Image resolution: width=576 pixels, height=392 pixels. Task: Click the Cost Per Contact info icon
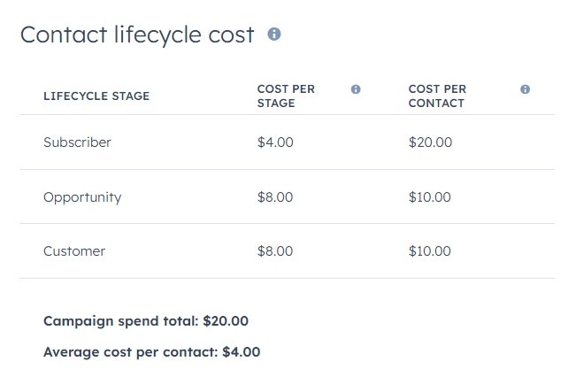[x=526, y=89]
